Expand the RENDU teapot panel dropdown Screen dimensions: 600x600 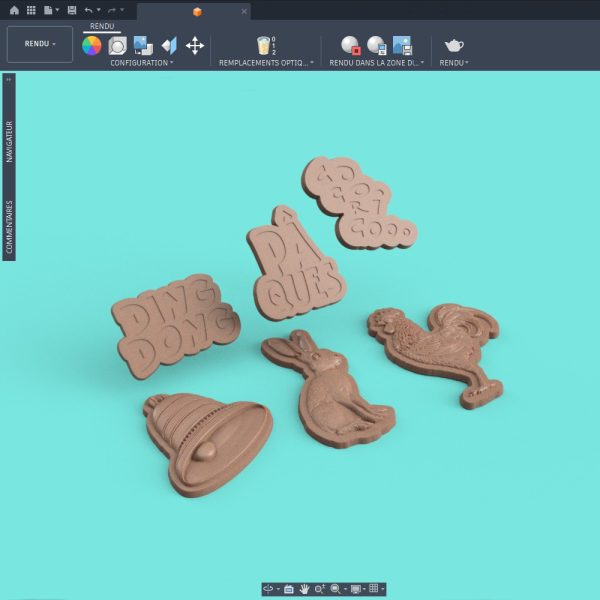[454, 63]
